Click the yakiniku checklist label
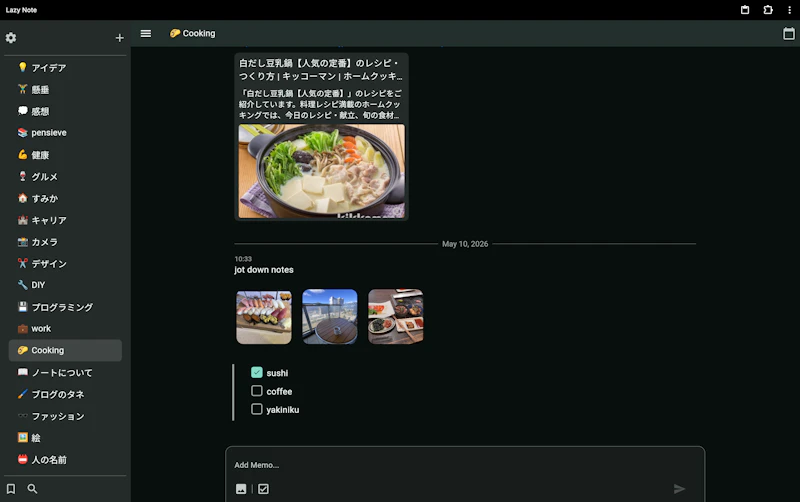This screenshot has height=502, width=800. [x=283, y=410]
